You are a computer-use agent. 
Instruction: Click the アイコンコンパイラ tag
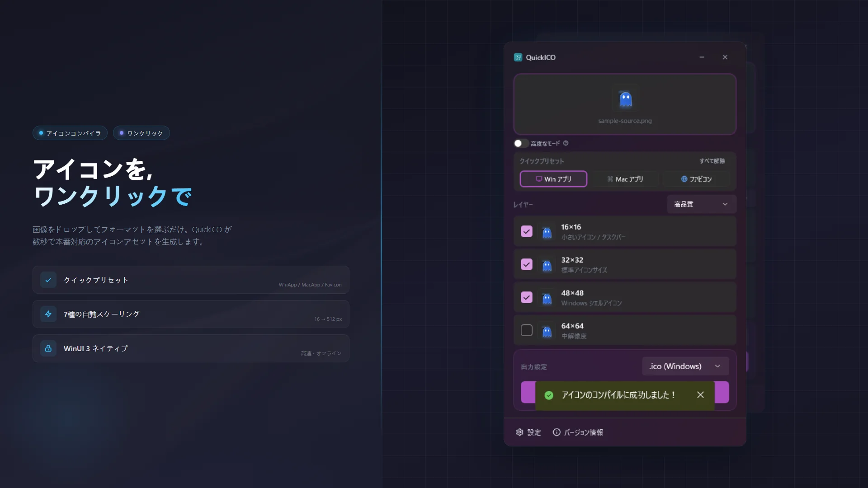[x=70, y=133]
